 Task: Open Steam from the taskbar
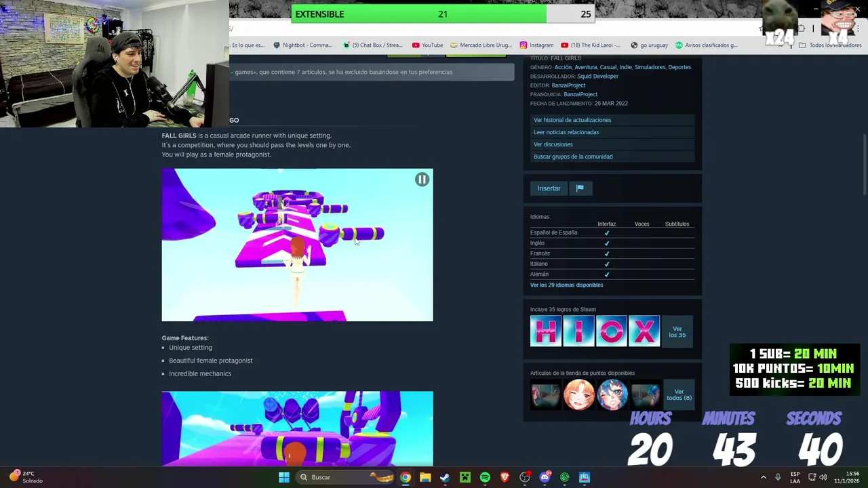[445, 477]
